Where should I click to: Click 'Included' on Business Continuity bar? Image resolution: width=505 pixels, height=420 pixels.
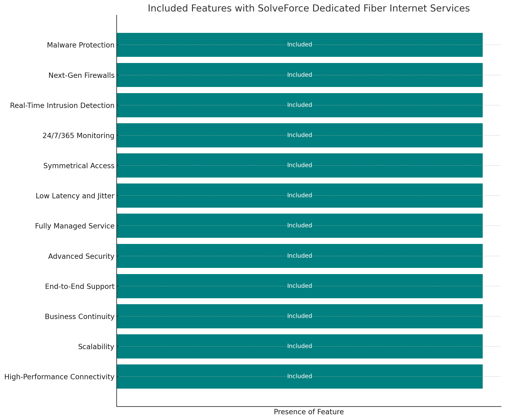[300, 316]
